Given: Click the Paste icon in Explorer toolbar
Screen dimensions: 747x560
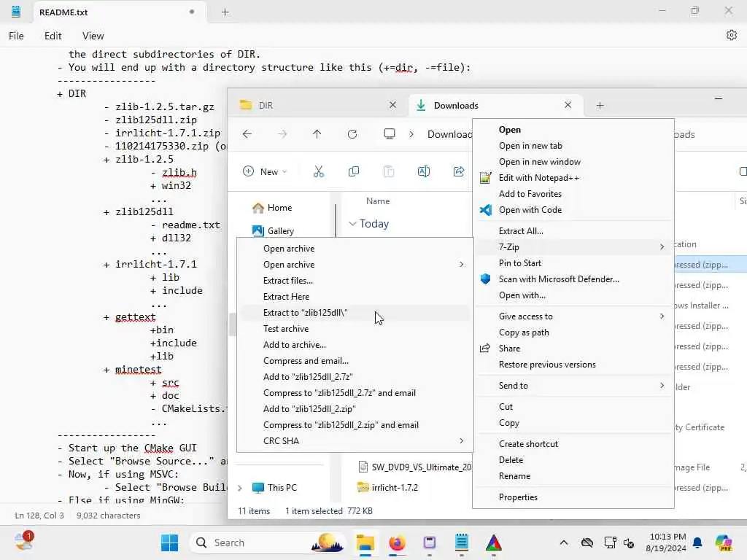Looking at the screenshot, I should [x=389, y=172].
